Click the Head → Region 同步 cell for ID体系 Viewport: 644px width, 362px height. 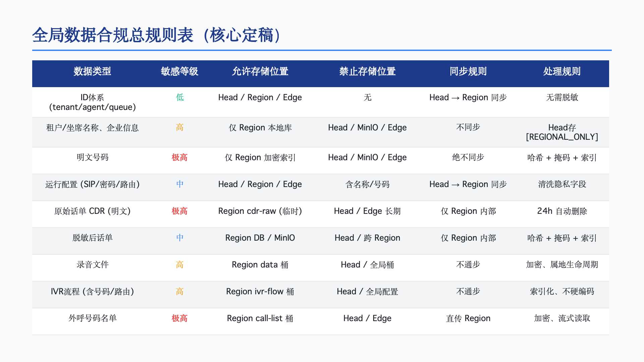(x=468, y=97)
